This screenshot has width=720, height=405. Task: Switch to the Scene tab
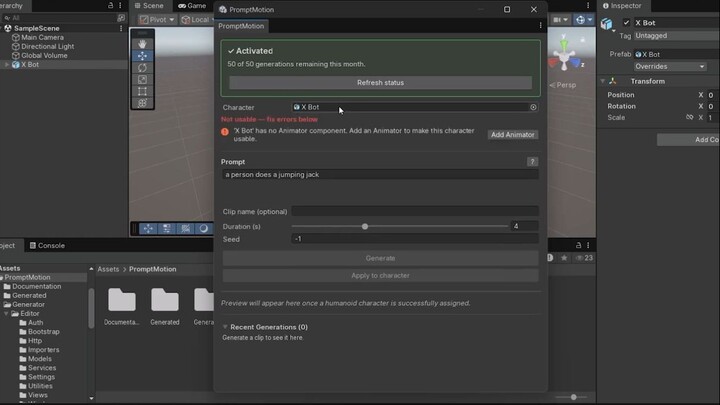pos(149,6)
